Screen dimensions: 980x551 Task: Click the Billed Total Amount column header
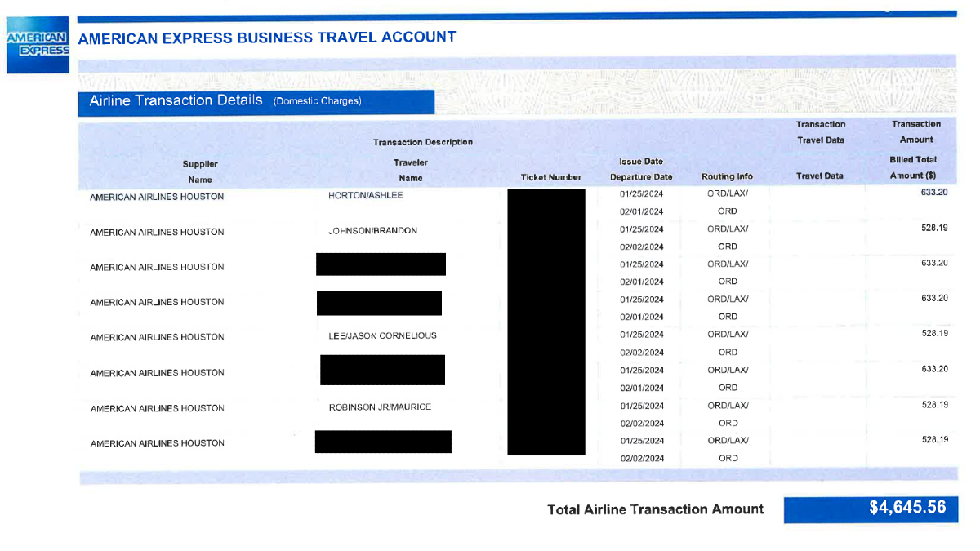913,167
